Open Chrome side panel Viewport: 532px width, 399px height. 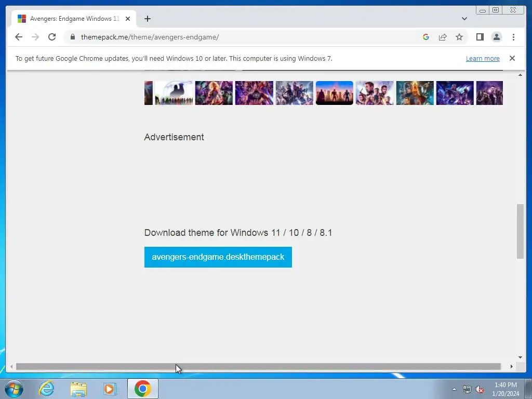[480, 37]
